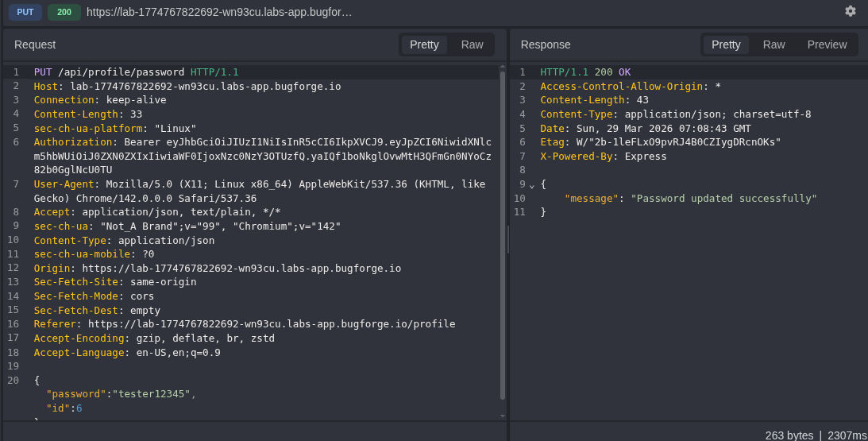
Task: Click the scroll-down arrow in Request pane
Action: tap(502, 415)
